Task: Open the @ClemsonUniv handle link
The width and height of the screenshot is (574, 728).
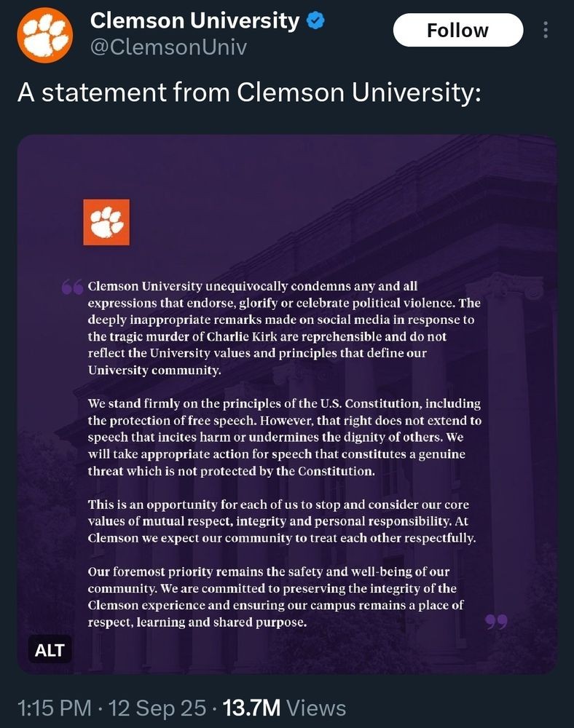Action: coord(168,48)
